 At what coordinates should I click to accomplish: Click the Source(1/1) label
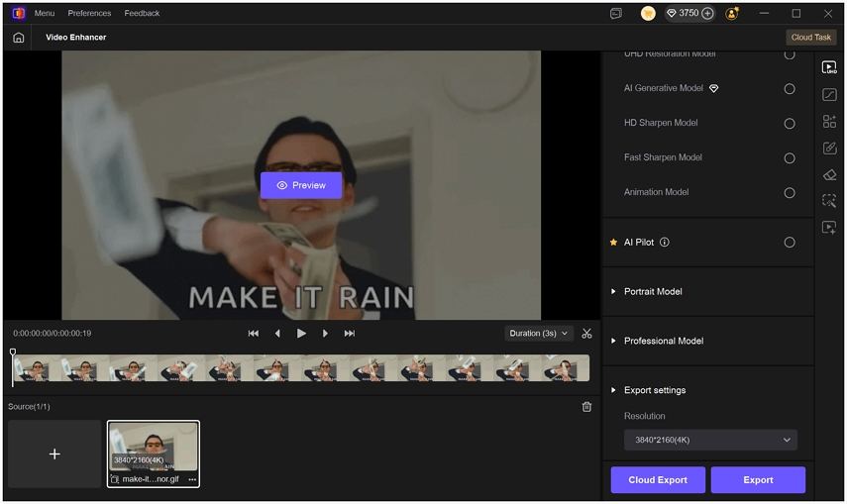(29, 406)
